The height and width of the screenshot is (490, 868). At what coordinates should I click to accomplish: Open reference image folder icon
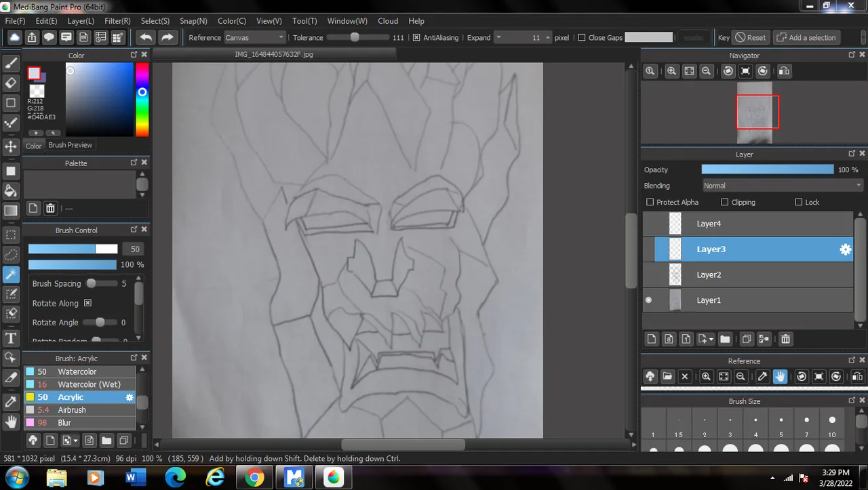[x=667, y=376]
